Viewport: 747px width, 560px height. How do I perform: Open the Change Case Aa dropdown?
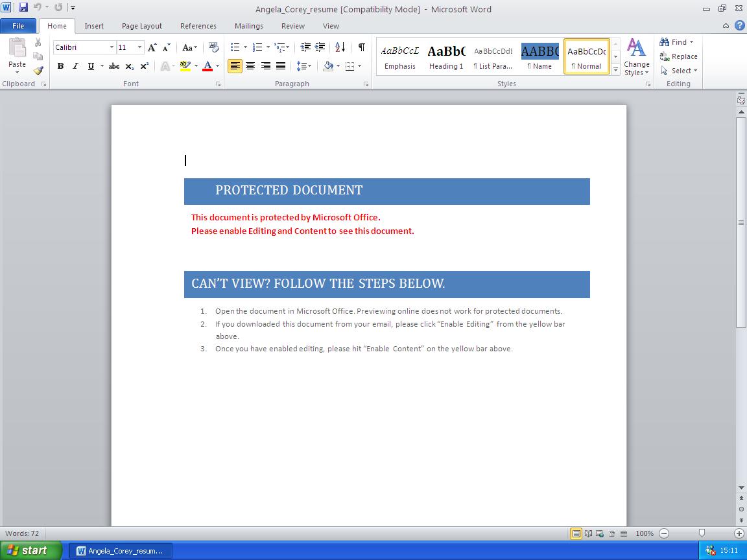189,47
